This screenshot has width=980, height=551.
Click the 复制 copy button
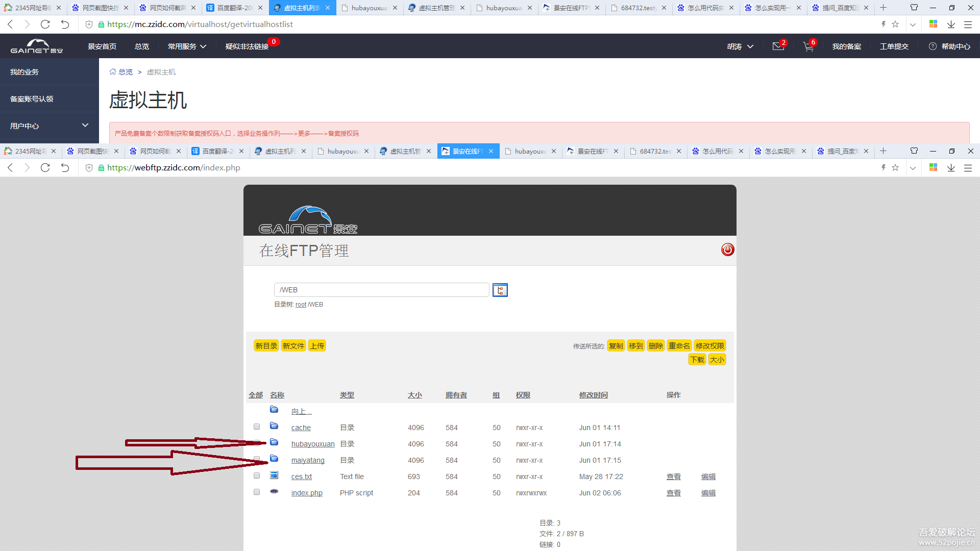tap(616, 346)
